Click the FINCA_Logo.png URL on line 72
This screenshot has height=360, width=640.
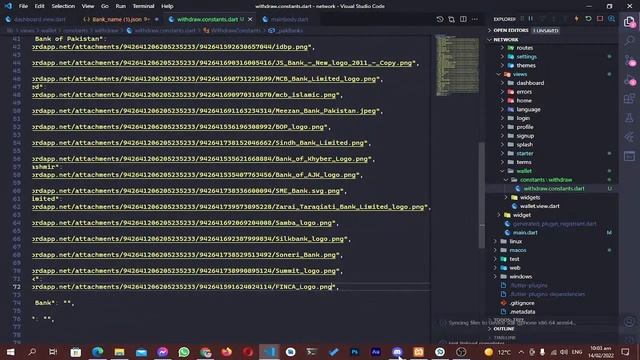point(182,287)
